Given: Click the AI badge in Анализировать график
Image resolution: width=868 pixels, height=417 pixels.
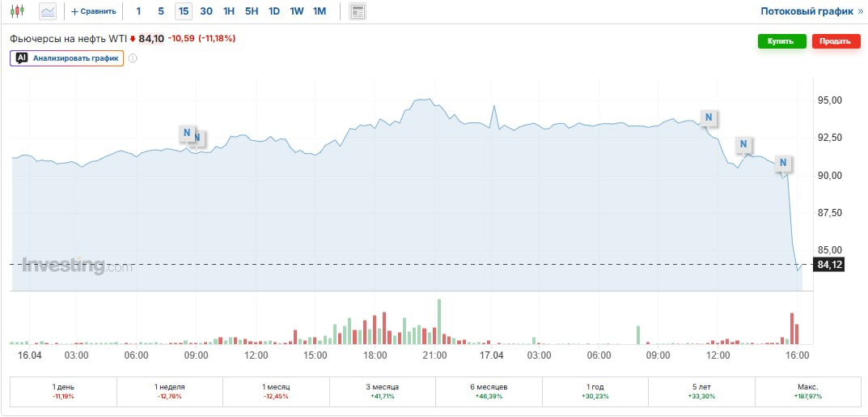Looking at the screenshot, I should pos(22,58).
